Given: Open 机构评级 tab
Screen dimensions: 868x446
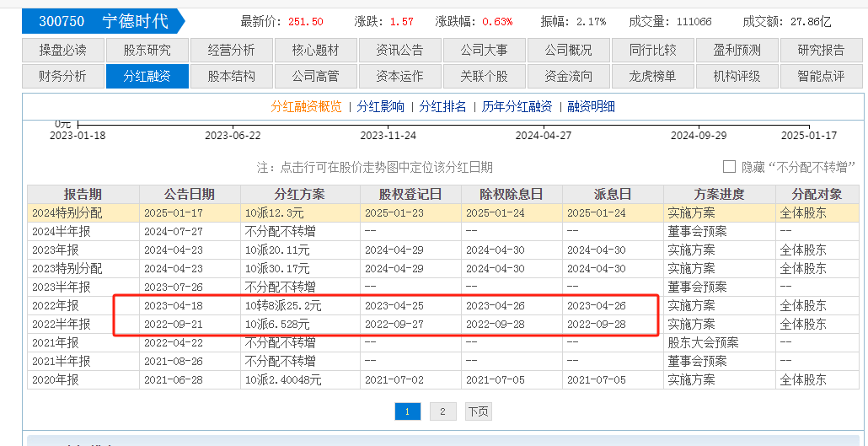Looking at the screenshot, I should coord(737,77).
